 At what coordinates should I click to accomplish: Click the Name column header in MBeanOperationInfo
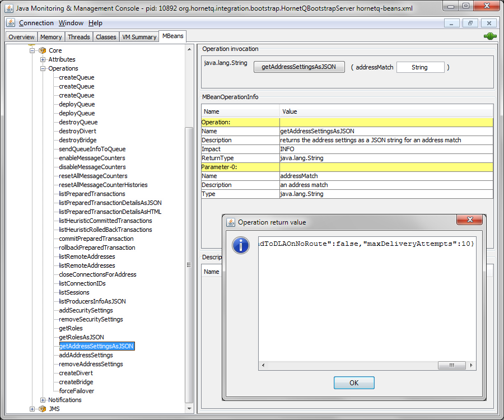(240, 111)
